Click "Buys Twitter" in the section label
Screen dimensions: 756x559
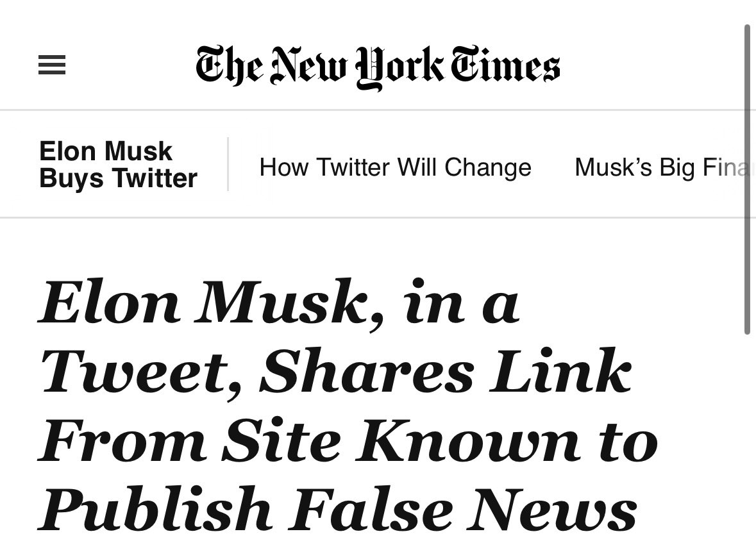118,178
